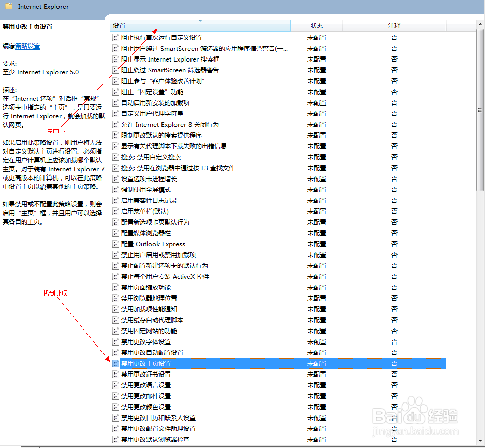
Task: Click the policy icon beside 强制使用全屏模式
Action: pos(115,190)
